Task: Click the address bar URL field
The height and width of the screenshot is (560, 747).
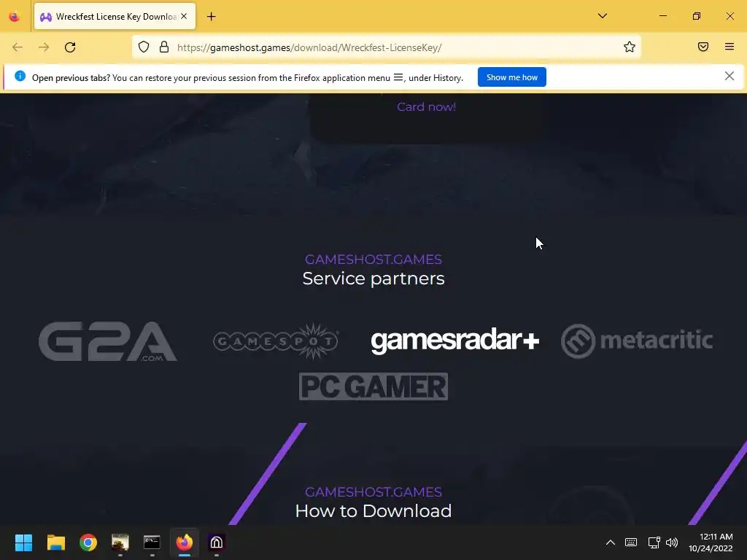Action: 386,47
